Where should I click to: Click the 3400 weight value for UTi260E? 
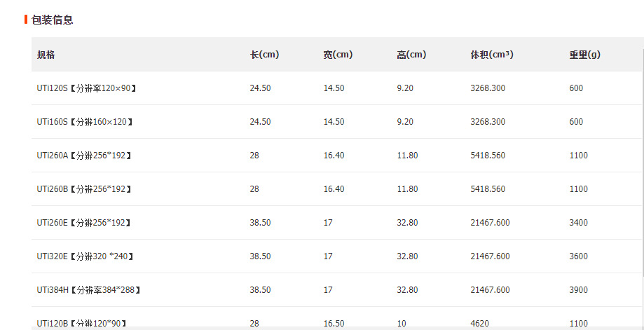point(579,223)
